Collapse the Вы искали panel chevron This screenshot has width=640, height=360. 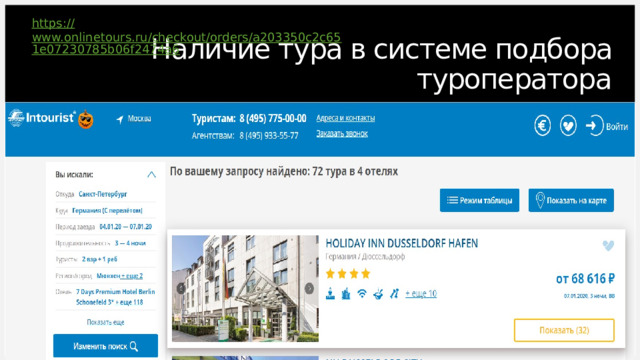click(x=151, y=175)
